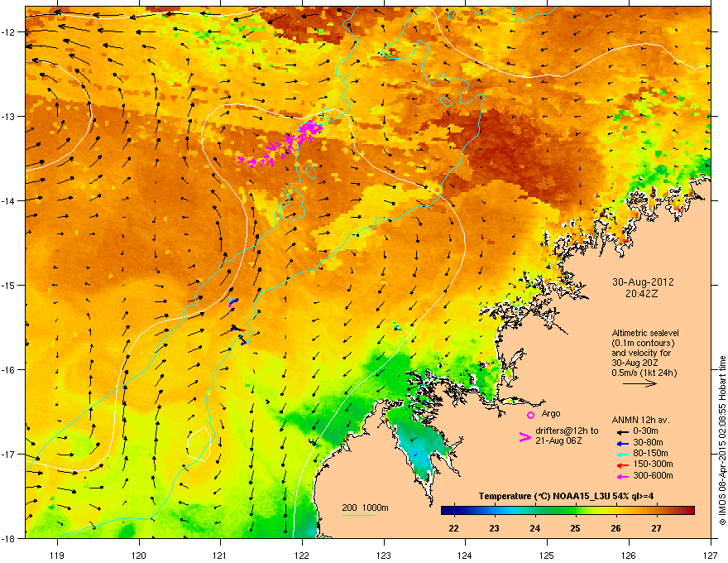Click the '20:42Z' time label

[x=642, y=294]
